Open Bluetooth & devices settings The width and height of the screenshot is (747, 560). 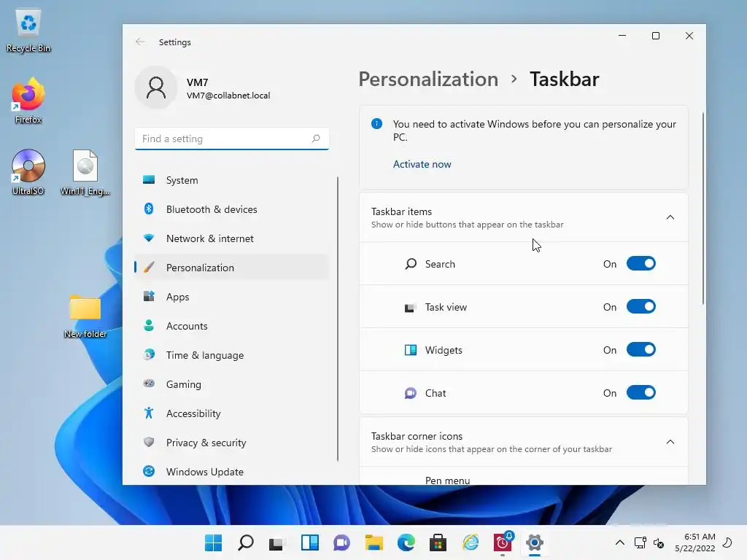(x=231, y=209)
